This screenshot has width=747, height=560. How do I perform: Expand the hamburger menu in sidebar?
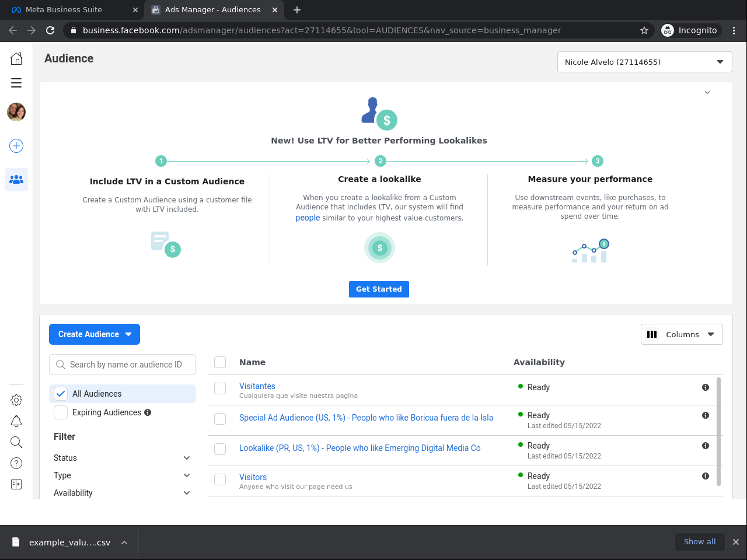point(16,83)
